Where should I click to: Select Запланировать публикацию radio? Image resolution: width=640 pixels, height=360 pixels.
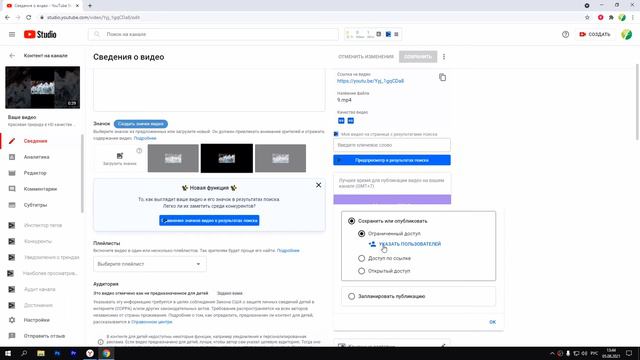click(351, 296)
